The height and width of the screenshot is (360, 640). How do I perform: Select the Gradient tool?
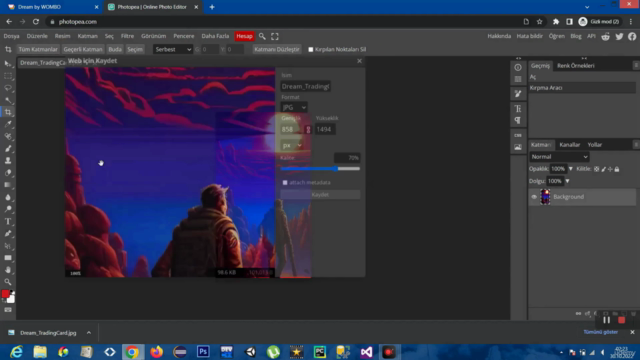[8, 185]
